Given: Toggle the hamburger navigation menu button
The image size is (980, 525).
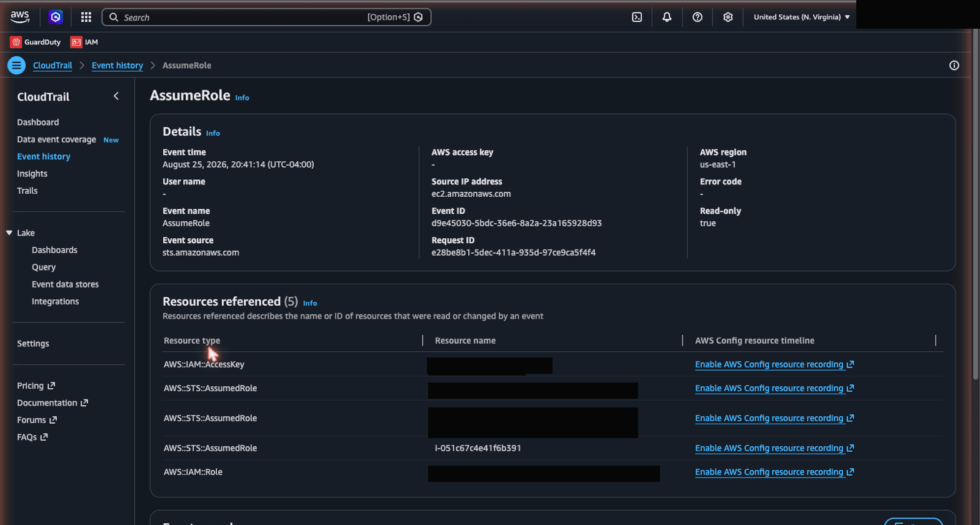Looking at the screenshot, I should click(x=16, y=65).
